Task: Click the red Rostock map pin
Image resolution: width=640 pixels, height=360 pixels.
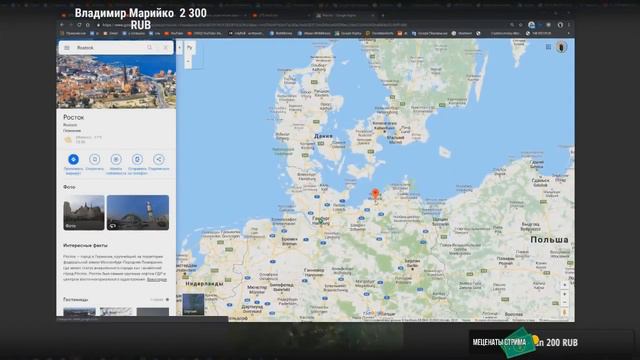Action: (x=376, y=194)
